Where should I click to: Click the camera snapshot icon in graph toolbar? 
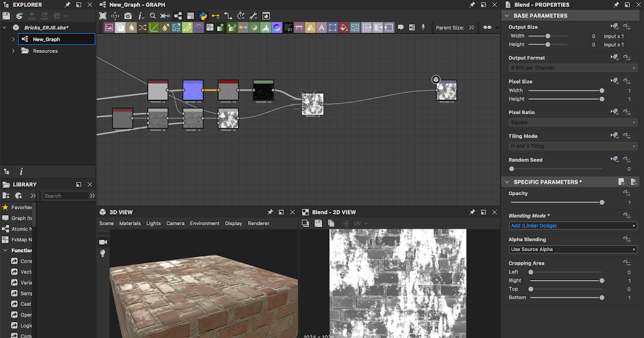pyautogui.click(x=128, y=16)
